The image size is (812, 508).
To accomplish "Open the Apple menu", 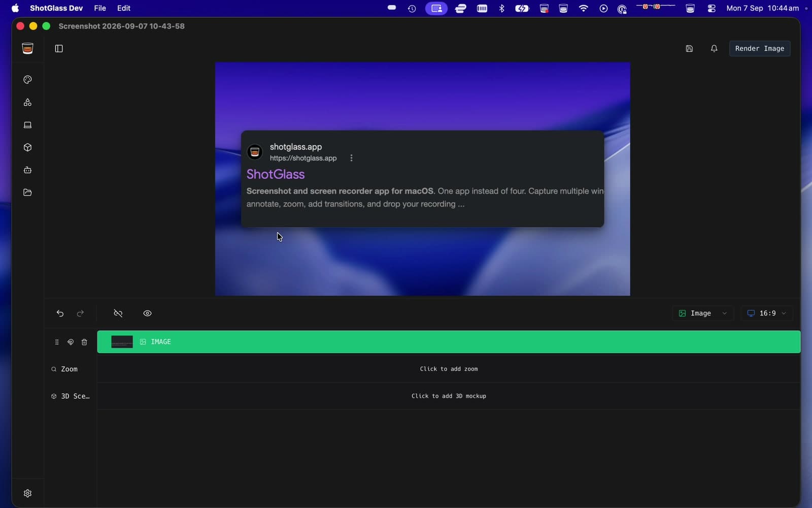I will pyautogui.click(x=15, y=8).
